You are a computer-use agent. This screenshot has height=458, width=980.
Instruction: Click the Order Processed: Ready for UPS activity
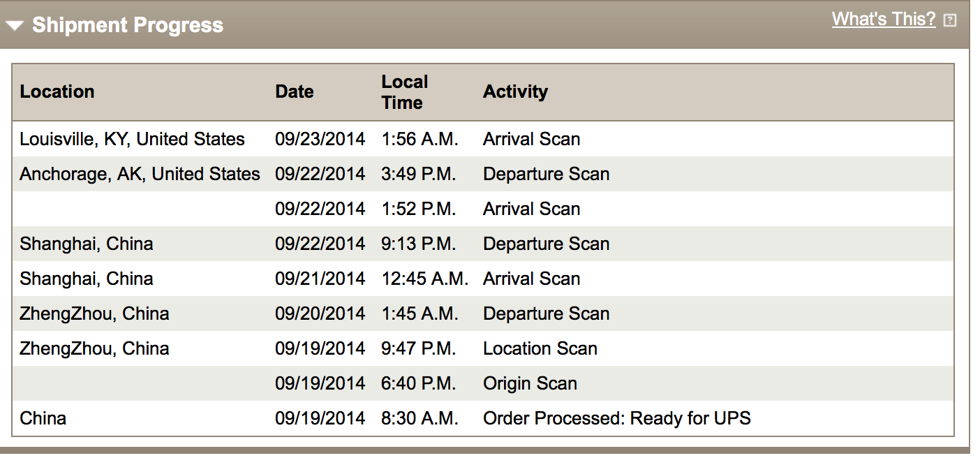tap(617, 418)
